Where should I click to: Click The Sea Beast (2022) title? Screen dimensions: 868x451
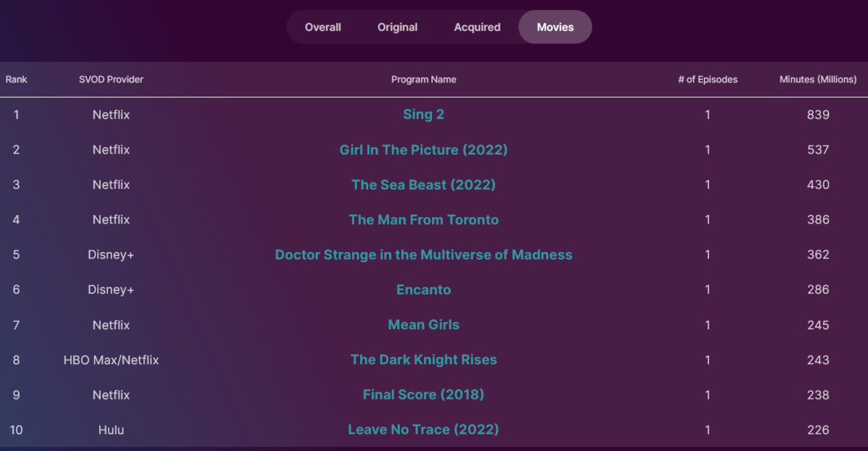pyautogui.click(x=424, y=185)
